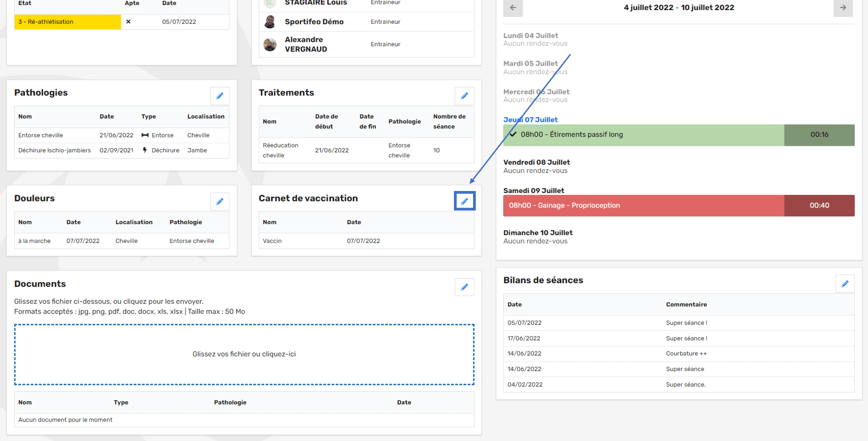Click the Documents Type column header
Image resolution: width=868 pixels, height=441 pixels.
click(121, 402)
